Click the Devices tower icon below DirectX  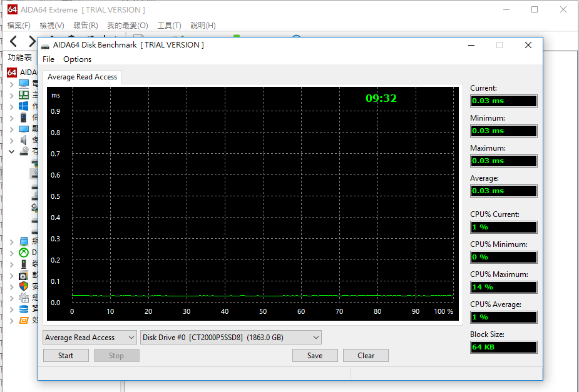coord(24,264)
